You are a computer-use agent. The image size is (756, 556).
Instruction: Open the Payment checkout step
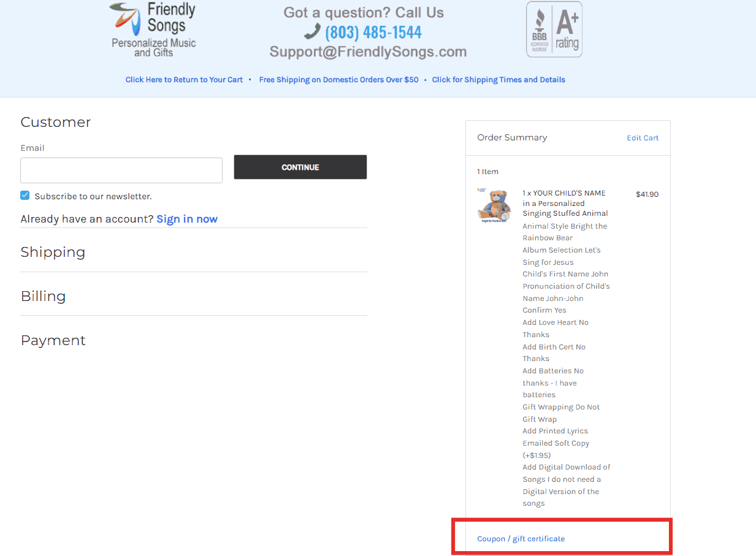point(53,340)
